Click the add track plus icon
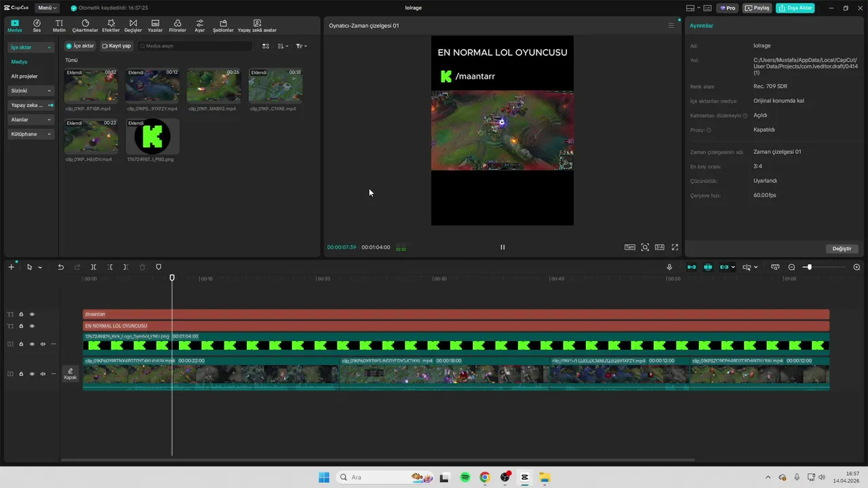The image size is (868, 488). click(x=11, y=267)
